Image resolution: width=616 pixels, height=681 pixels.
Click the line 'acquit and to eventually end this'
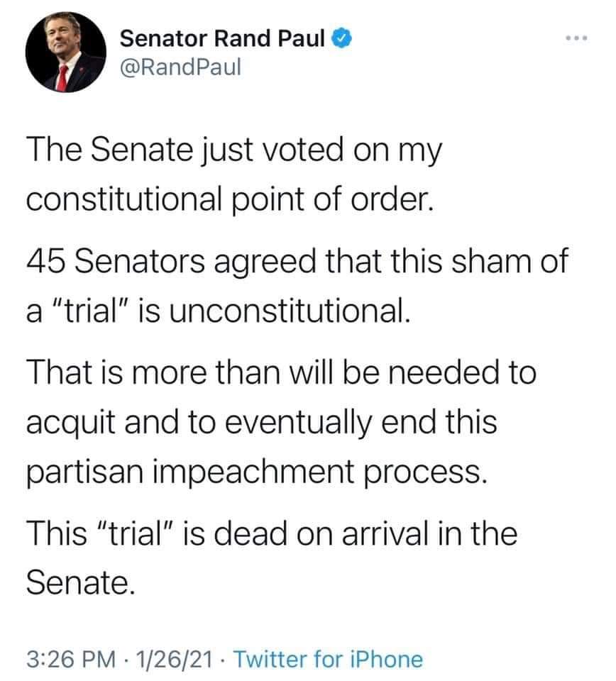click(262, 422)
